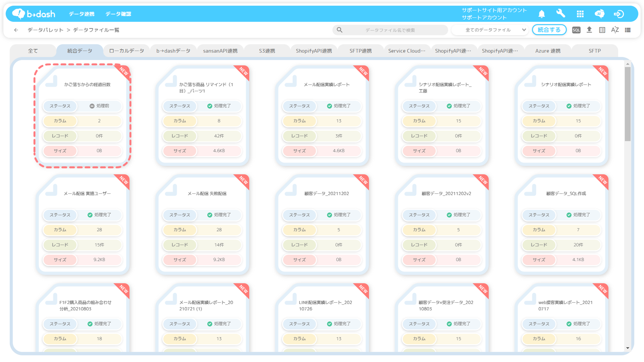Open the シナリオ配信実績レポート card
The height and width of the screenshot is (362, 644).
point(562,116)
